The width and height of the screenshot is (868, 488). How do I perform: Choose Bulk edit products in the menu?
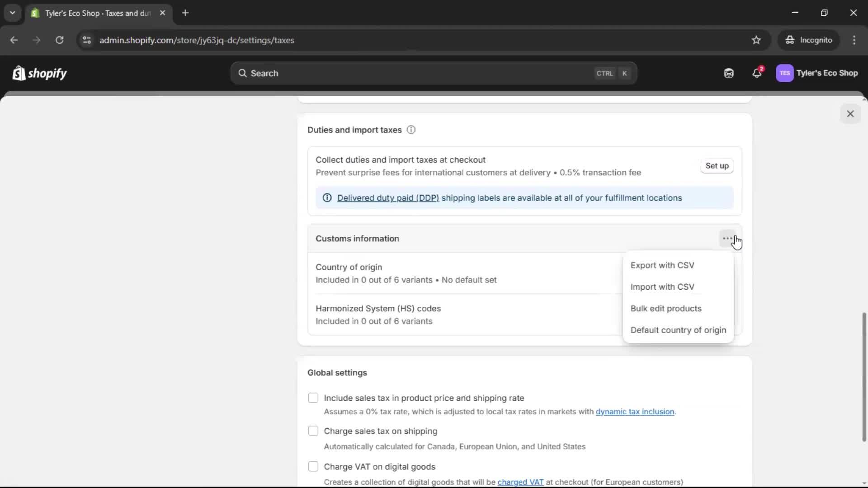pyautogui.click(x=666, y=309)
